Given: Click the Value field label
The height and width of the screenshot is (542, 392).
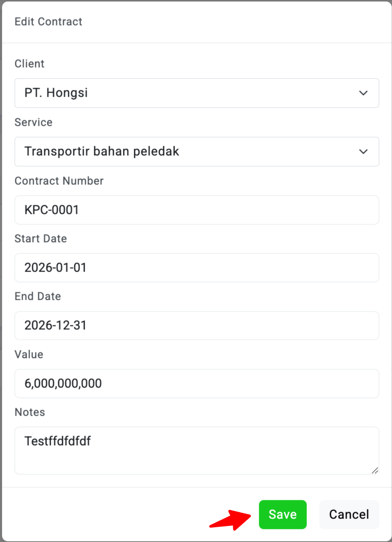Looking at the screenshot, I should pyautogui.click(x=29, y=355).
